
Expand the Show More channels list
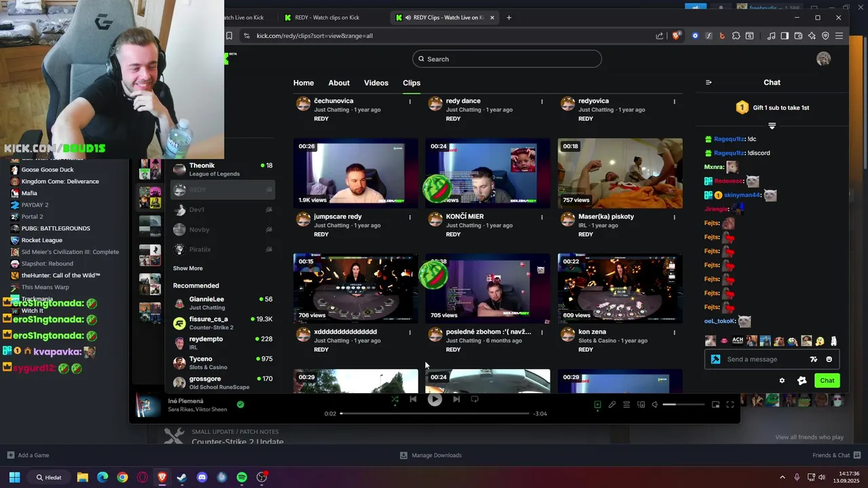pyautogui.click(x=188, y=268)
